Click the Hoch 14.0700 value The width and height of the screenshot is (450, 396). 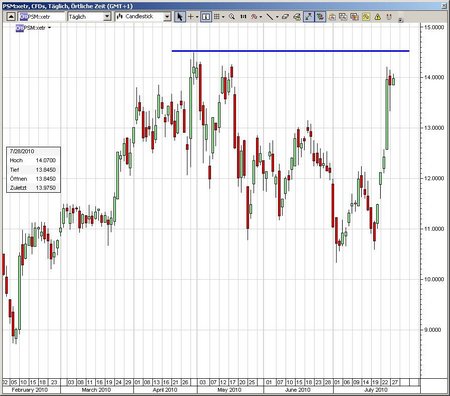coord(46,160)
